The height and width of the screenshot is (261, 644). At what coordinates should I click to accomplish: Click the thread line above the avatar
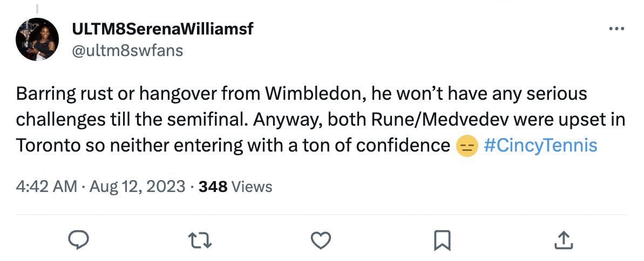(x=37, y=8)
